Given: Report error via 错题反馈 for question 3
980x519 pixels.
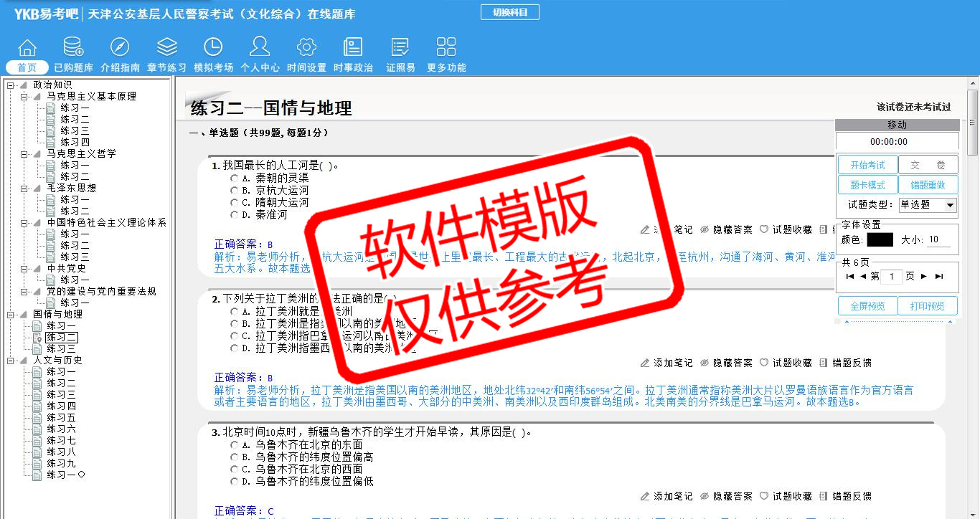Looking at the screenshot, I should tap(845, 496).
